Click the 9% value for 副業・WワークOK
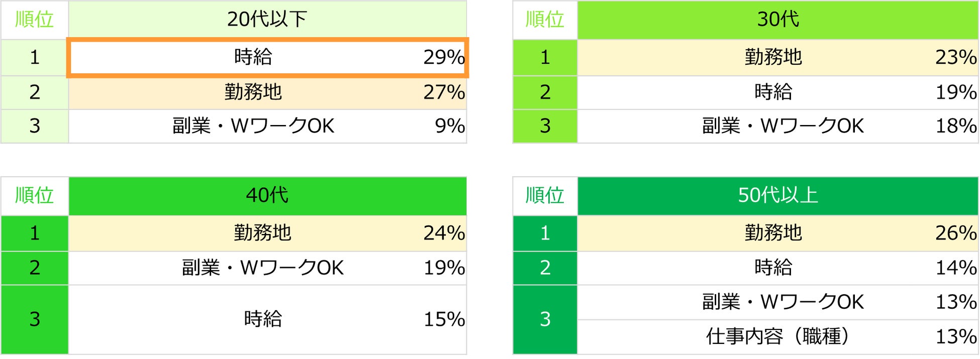The height and width of the screenshot is (359, 980). coord(449,126)
